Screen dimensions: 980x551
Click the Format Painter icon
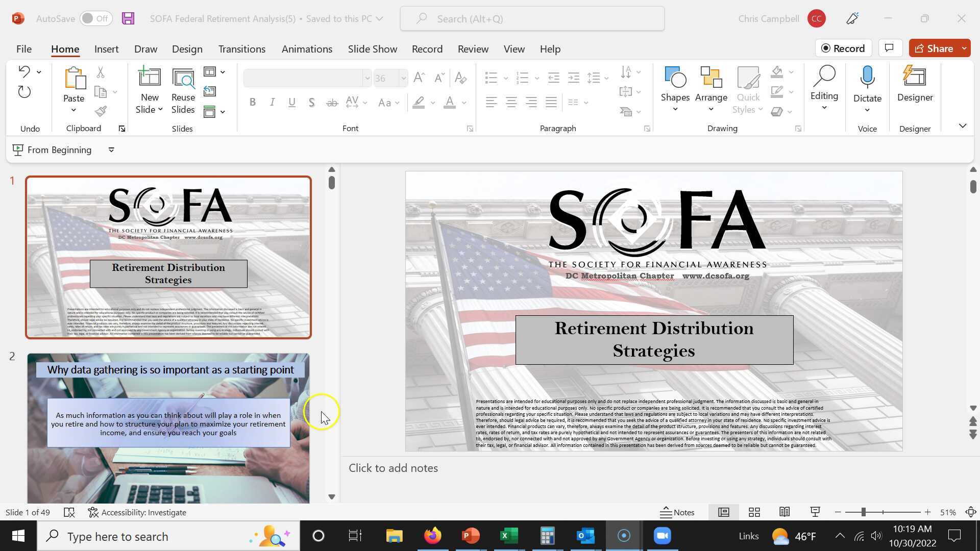click(x=101, y=111)
